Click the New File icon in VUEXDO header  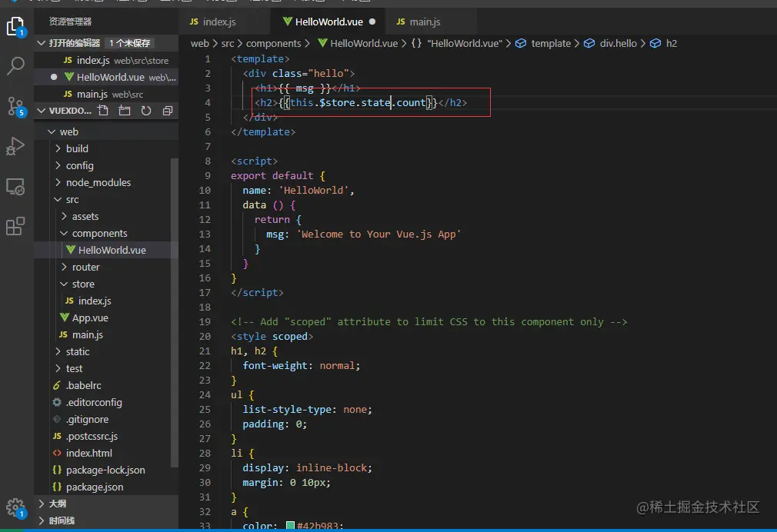tap(103, 111)
